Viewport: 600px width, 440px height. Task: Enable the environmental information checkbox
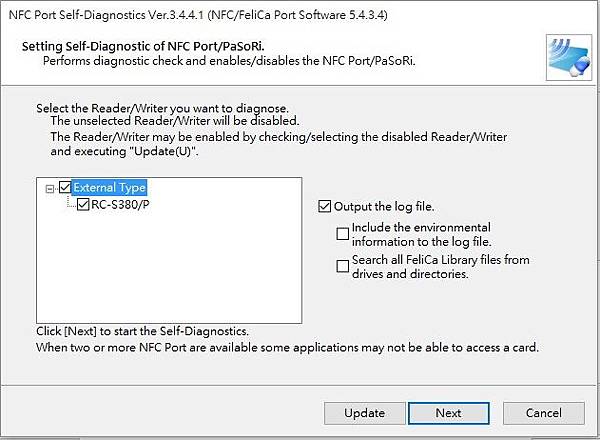(x=343, y=234)
